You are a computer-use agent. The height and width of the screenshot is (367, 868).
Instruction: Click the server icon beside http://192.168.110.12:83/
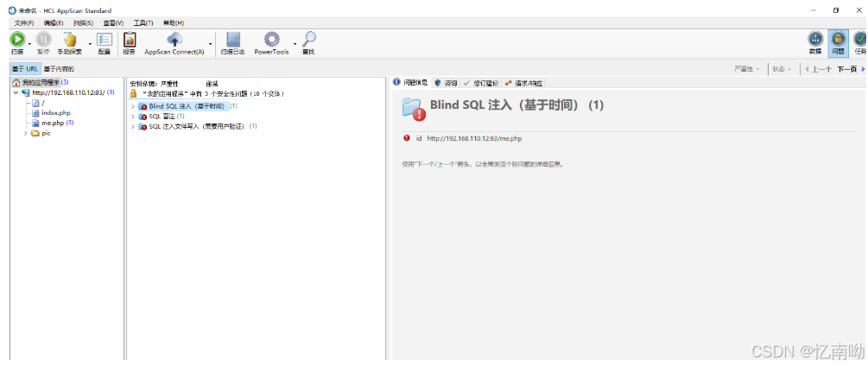(x=25, y=92)
